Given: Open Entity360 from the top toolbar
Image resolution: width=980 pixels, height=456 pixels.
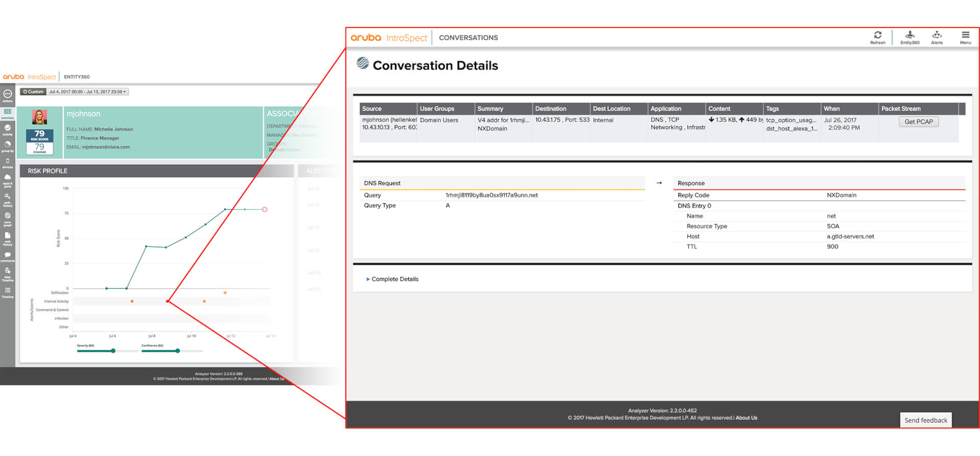Looking at the screenshot, I should (910, 36).
